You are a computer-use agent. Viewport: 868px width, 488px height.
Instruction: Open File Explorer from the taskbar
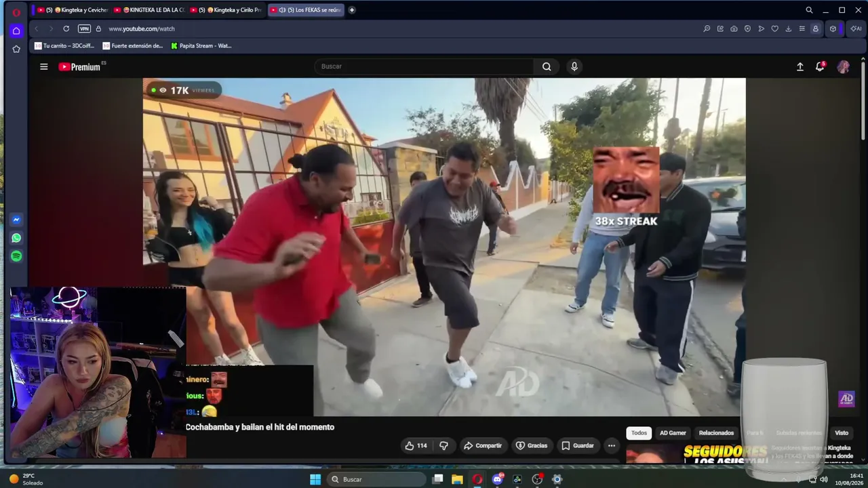pos(458,479)
